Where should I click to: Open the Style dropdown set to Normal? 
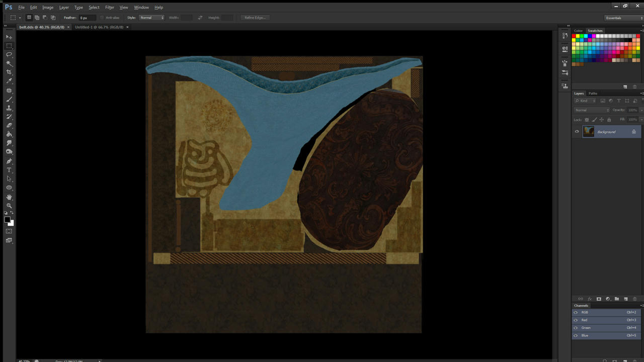click(x=151, y=18)
